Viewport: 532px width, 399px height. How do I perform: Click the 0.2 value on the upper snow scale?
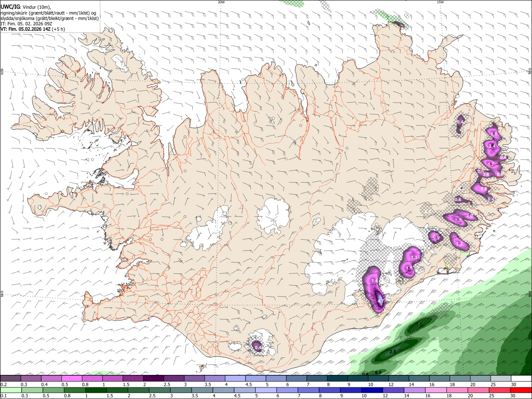(4, 384)
